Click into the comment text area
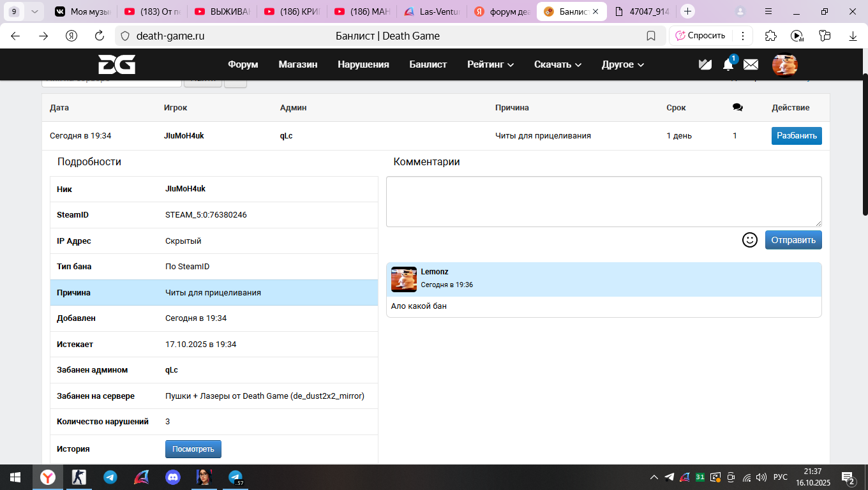 [x=603, y=202]
